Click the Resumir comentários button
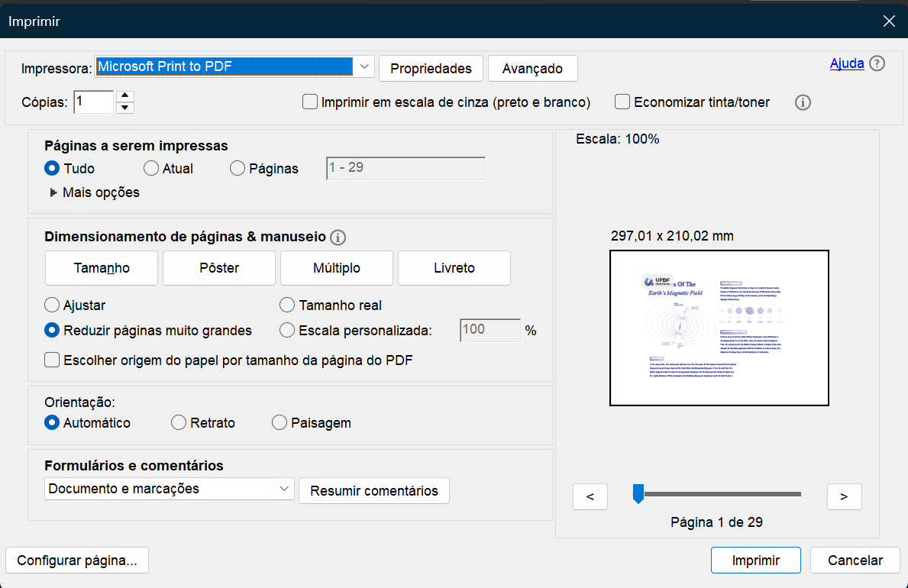Image resolution: width=908 pixels, height=588 pixels. pos(373,491)
